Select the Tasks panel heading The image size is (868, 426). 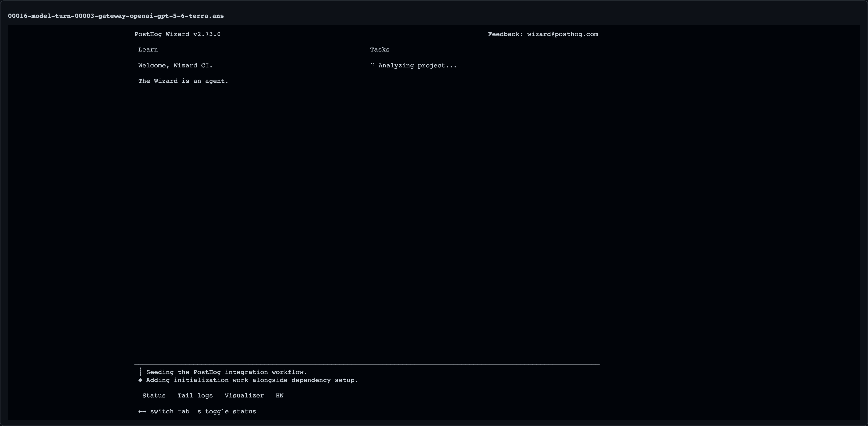380,50
